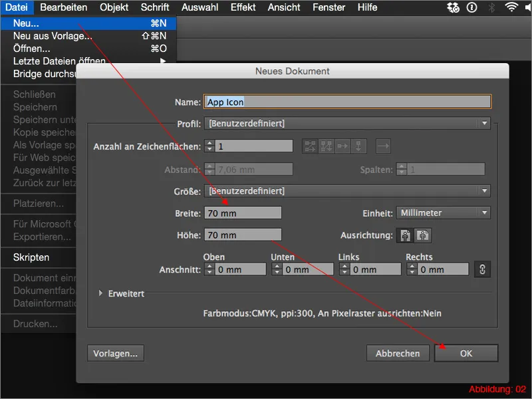Click the Spalten stepper arrows

coord(402,169)
